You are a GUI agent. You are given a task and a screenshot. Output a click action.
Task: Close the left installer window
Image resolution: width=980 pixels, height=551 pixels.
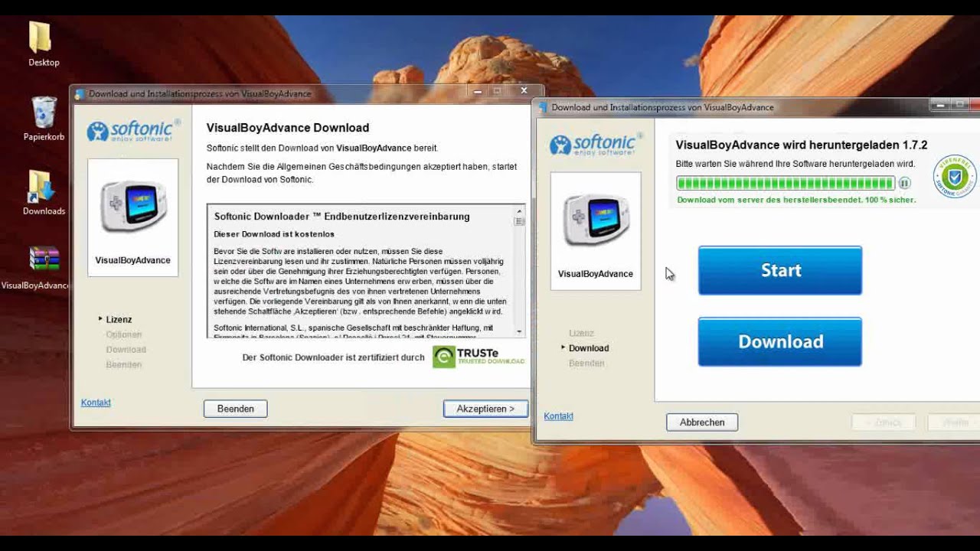524,91
